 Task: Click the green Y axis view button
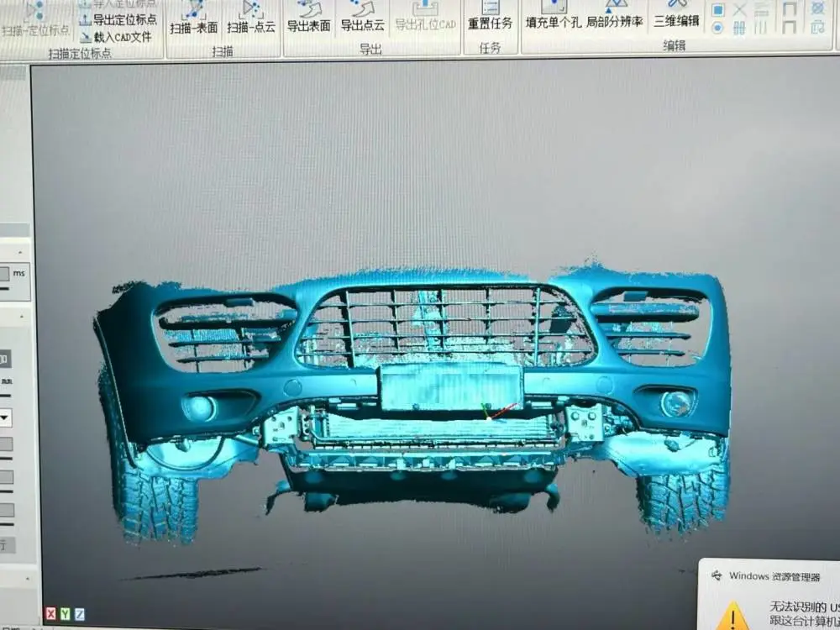(66, 614)
